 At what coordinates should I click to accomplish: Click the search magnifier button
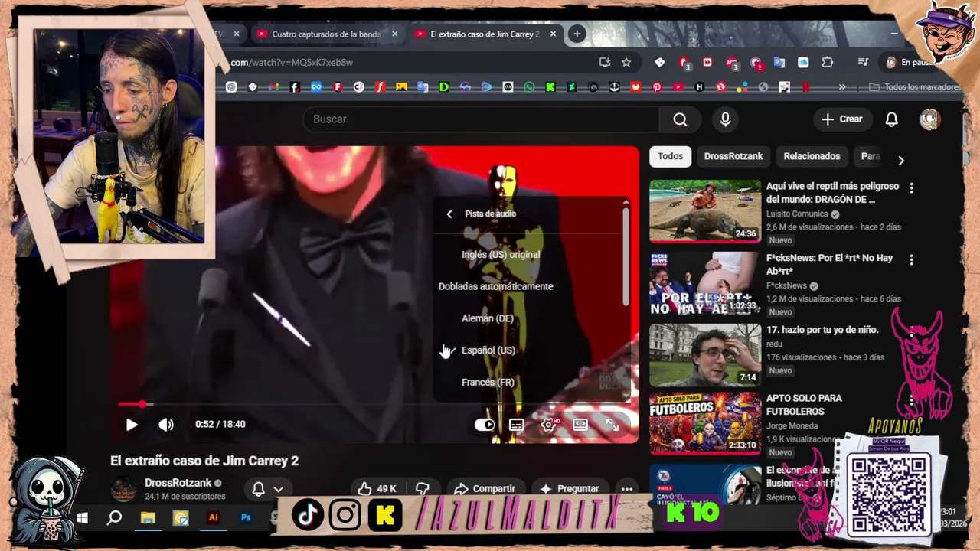coord(680,119)
